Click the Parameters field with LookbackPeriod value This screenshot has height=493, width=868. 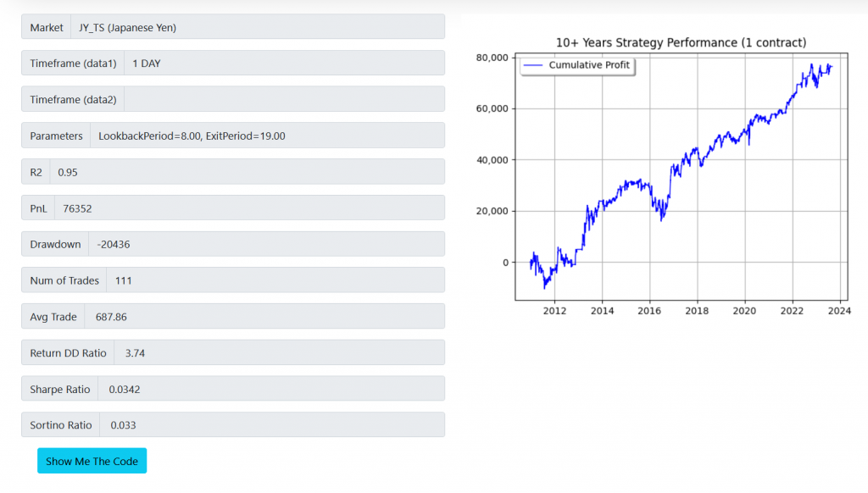tap(265, 136)
